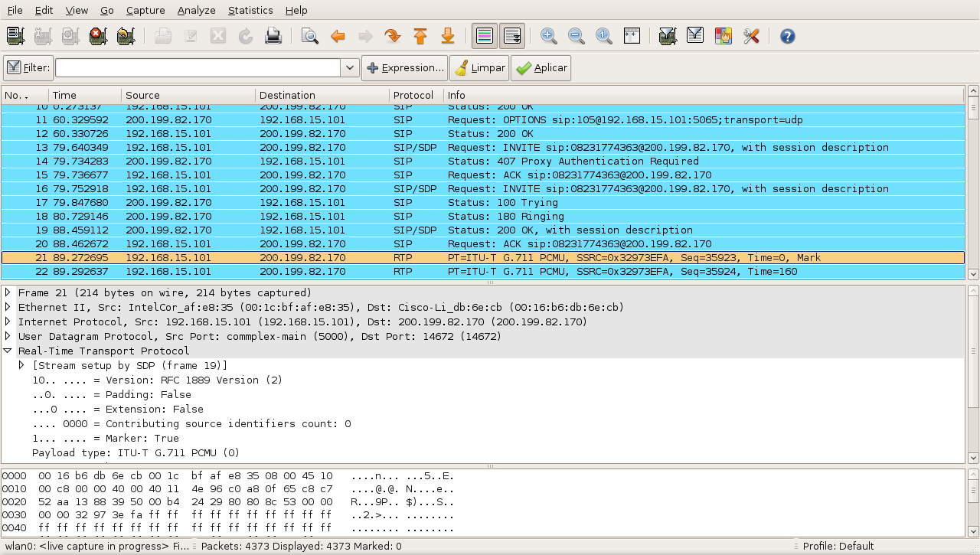The image size is (980, 555).
Task: Expand the User Datagram Protocol details
Action: coord(8,336)
